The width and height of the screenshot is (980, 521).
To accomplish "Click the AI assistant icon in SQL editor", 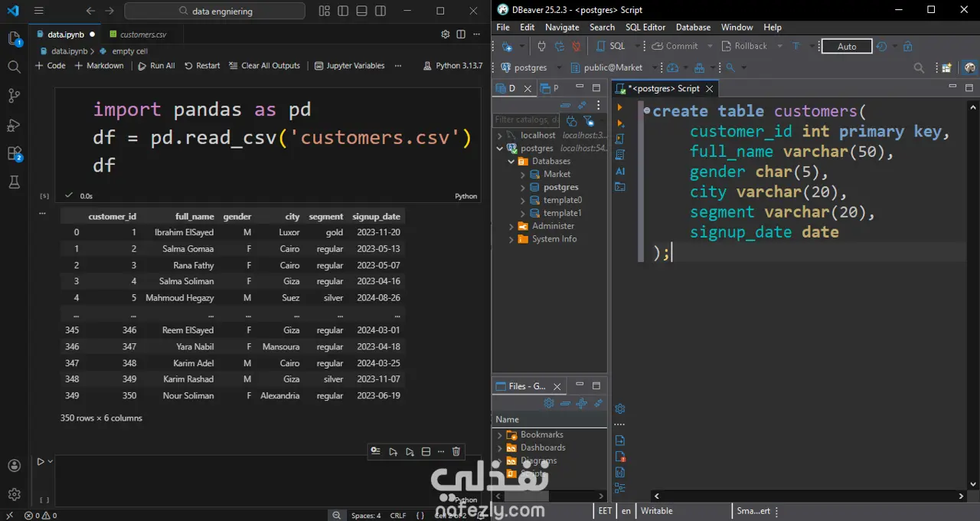I will pos(620,171).
